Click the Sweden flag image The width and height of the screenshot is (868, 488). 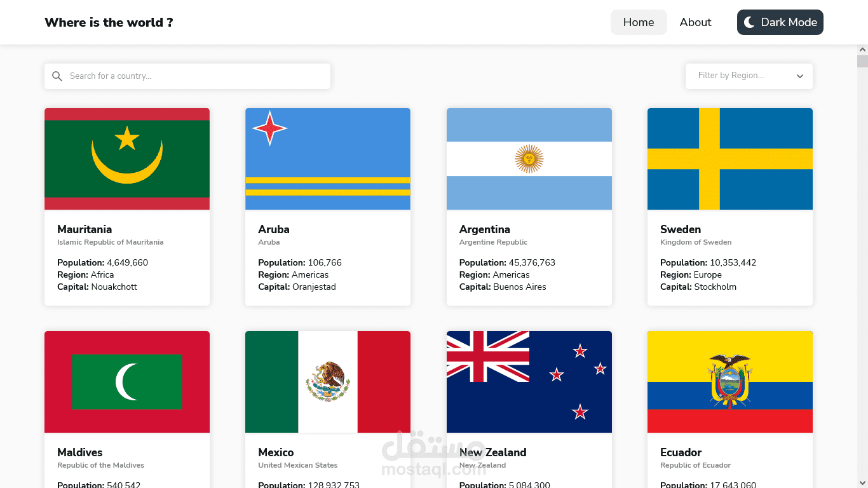[729, 158]
